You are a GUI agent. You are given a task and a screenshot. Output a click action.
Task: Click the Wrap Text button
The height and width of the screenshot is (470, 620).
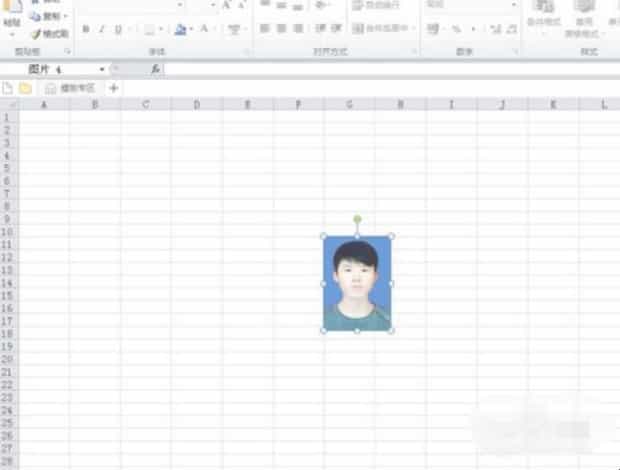[x=375, y=6]
